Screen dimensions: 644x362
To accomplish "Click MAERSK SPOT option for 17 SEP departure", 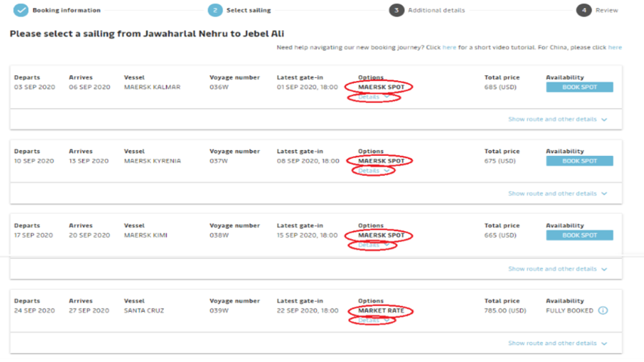I will (x=381, y=235).
